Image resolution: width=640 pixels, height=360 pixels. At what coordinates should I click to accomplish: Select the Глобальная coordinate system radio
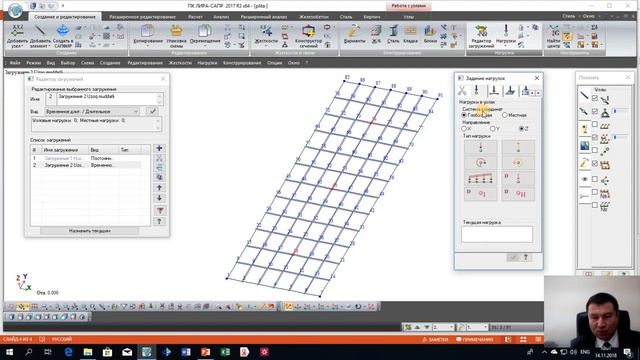[464, 116]
